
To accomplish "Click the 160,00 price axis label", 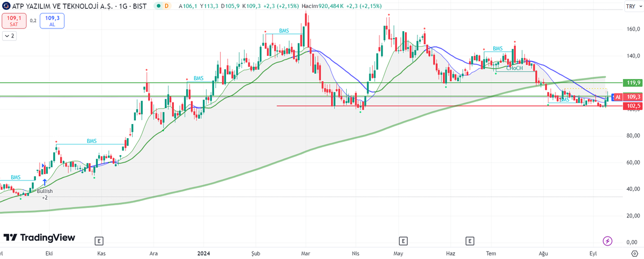I will click(x=633, y=29).
